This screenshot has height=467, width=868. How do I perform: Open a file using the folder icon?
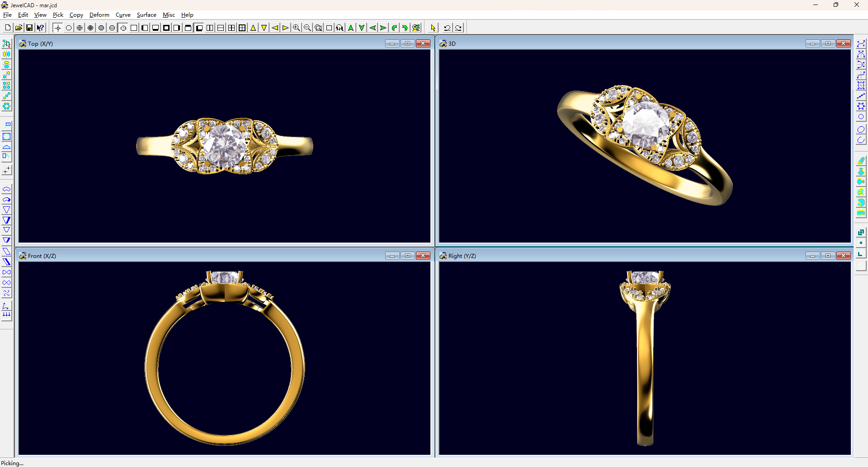19,28
